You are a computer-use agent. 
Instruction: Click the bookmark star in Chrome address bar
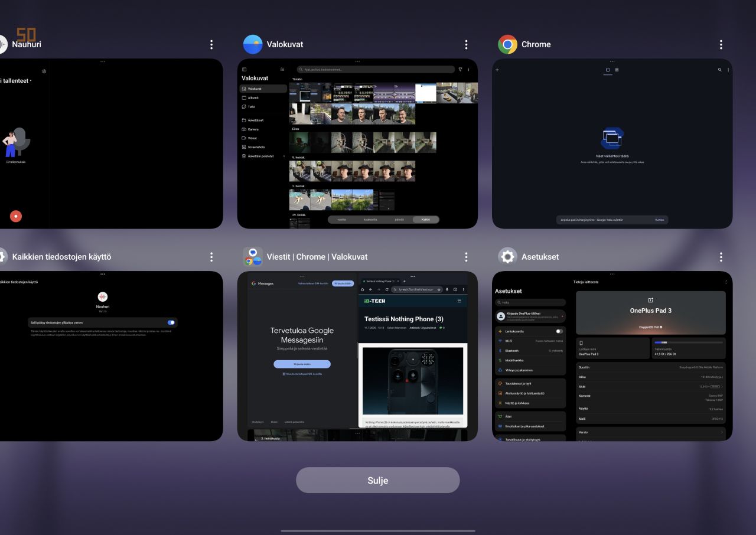coord(439,289)
